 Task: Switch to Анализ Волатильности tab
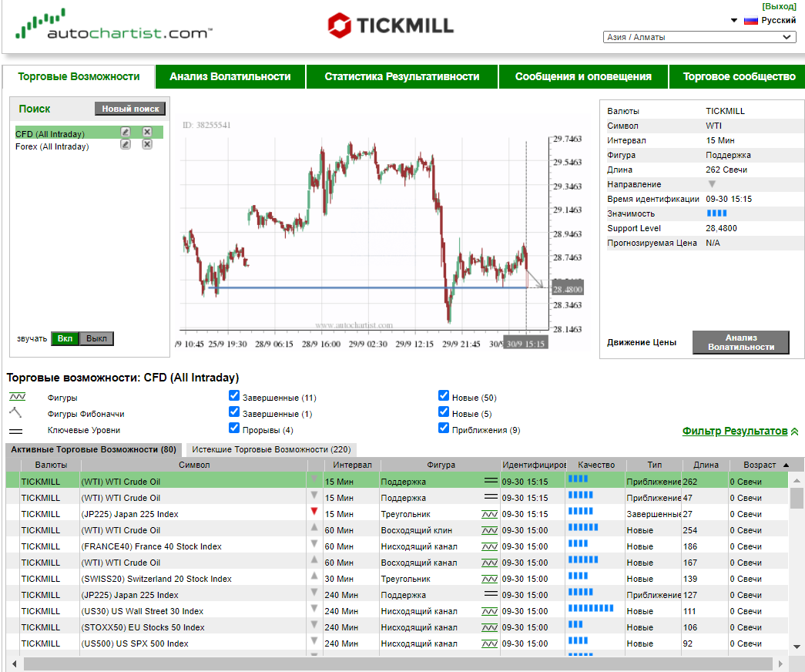tap(230, 76)
